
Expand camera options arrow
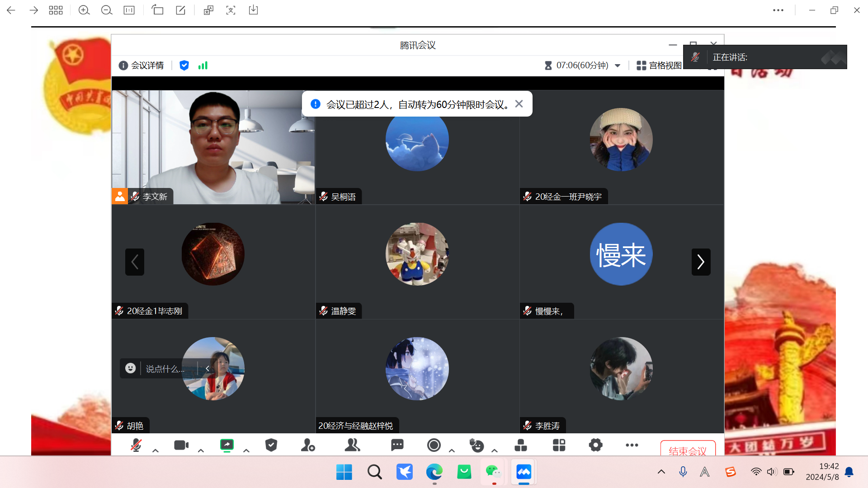point(201,450)
